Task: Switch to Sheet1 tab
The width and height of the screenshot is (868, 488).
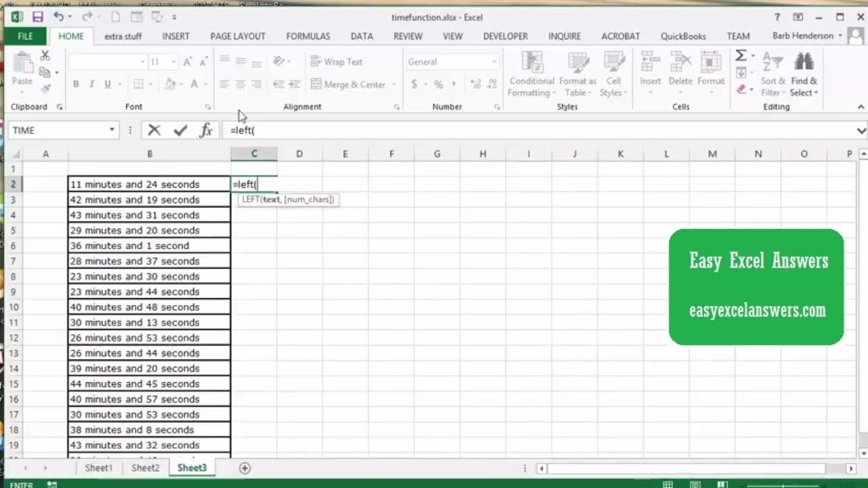Action: coord(98,468)
